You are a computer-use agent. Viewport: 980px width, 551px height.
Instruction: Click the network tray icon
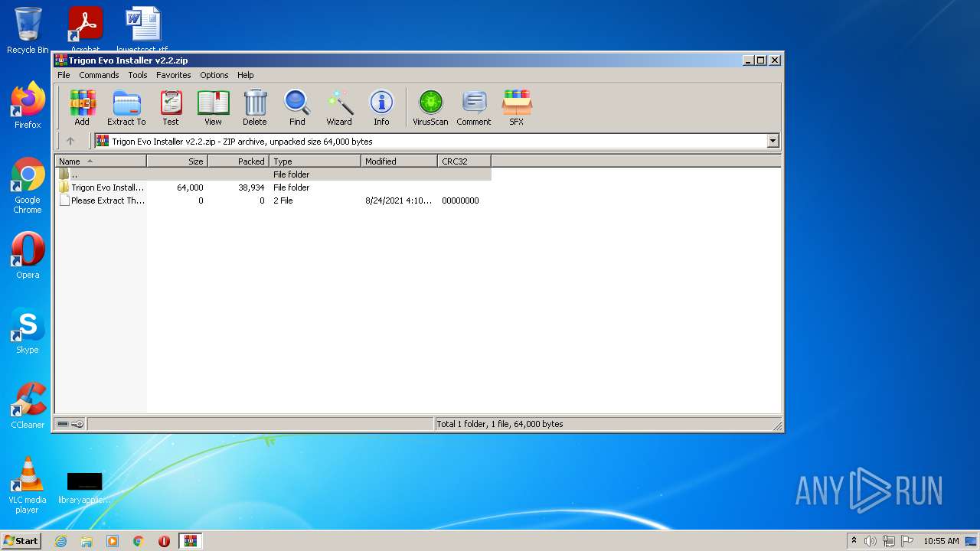point(889,541)
